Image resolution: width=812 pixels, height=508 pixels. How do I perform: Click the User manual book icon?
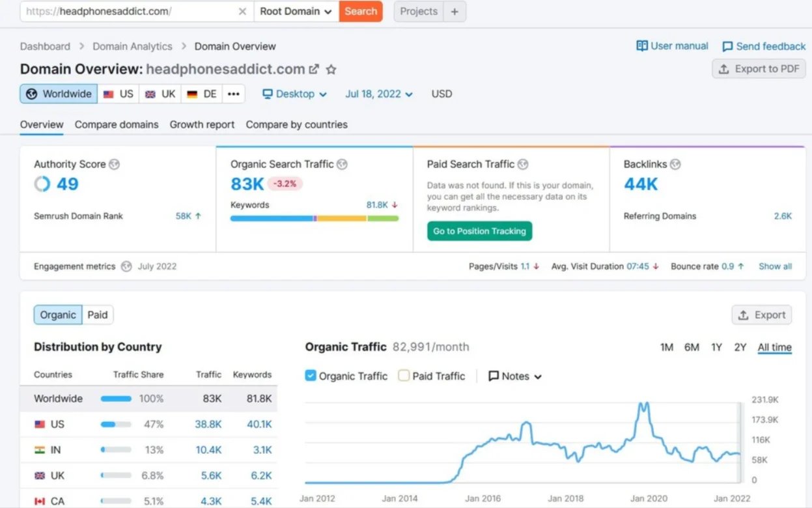pos(642,46)
